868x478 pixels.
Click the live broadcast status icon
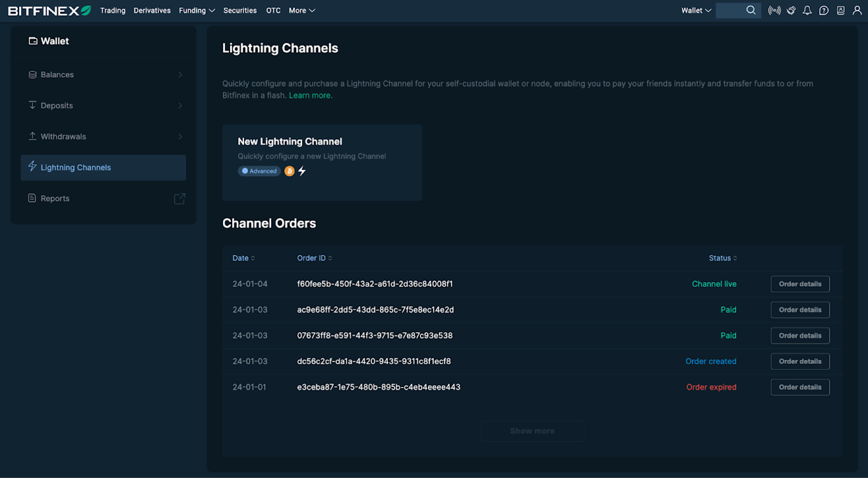[x=774, y=10]
